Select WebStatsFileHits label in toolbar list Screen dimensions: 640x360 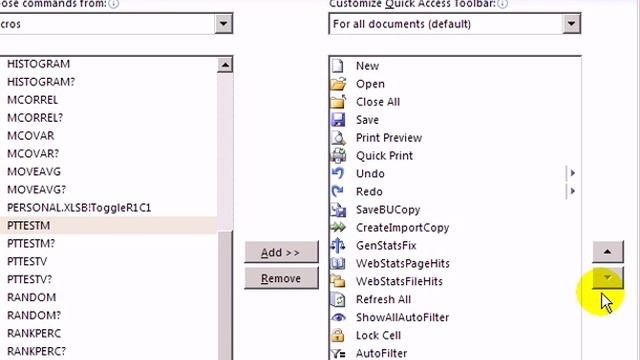pyautogui.click(x=400, y=281)
